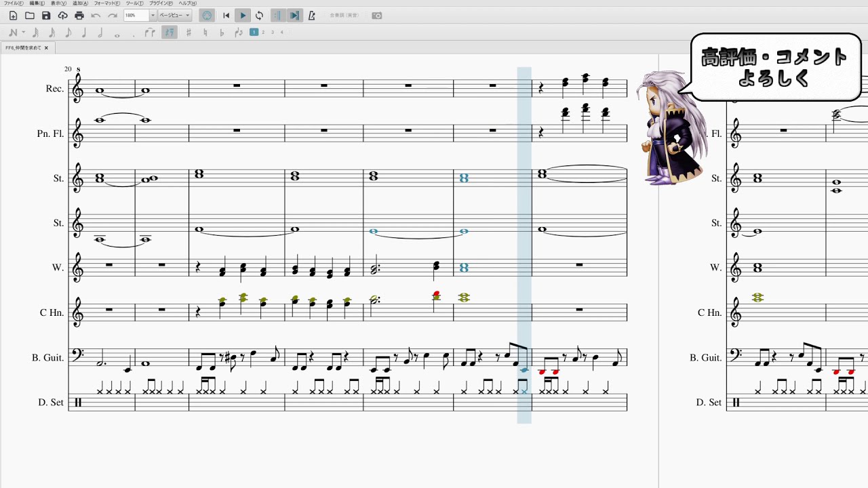868x488 pixels.
Task: Rewind playback to start position
Action: [226, 16]
